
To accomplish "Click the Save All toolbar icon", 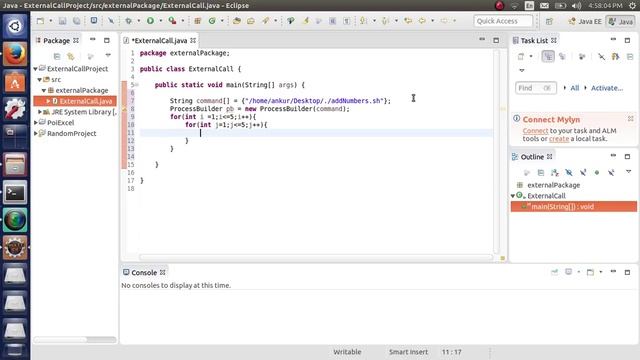I will pos(76,21).
